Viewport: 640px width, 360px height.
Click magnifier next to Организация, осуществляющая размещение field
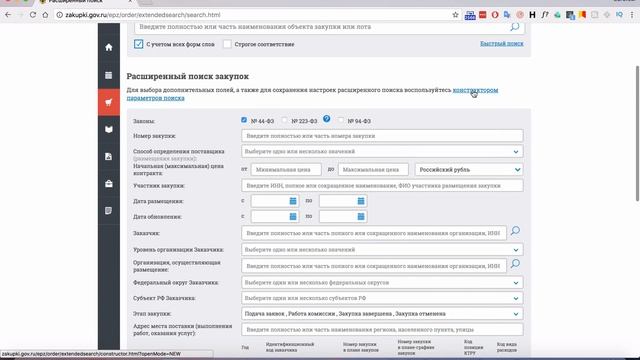515,264
